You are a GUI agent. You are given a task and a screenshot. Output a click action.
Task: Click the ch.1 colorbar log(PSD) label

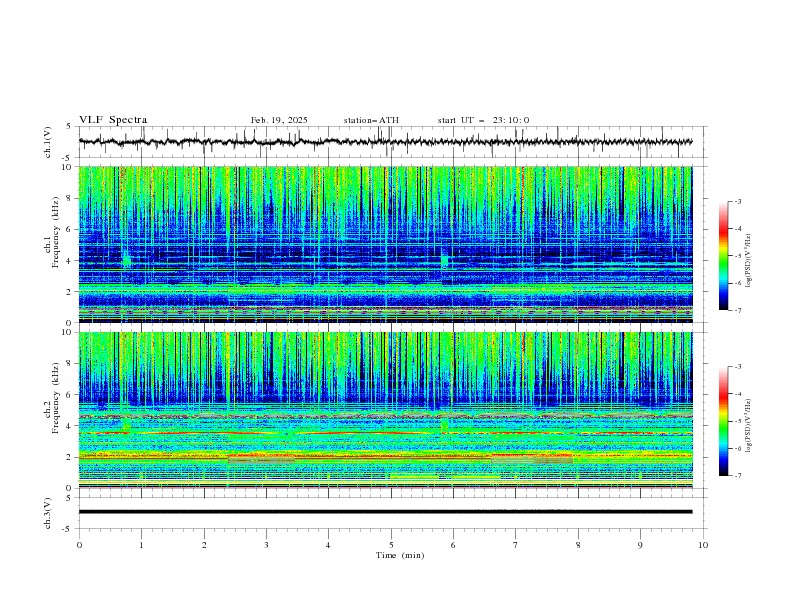[749, 261]
